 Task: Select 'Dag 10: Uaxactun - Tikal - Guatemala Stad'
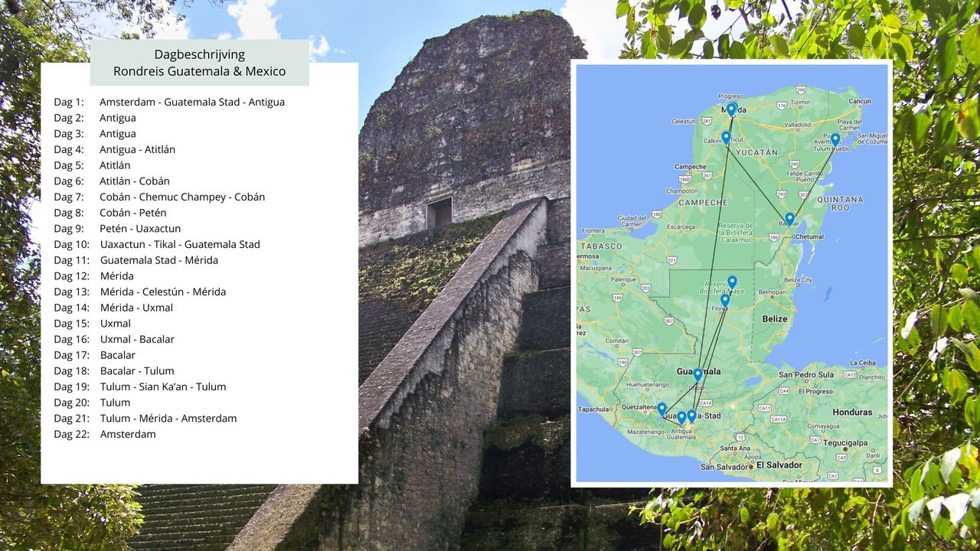(x=157, y=244)
